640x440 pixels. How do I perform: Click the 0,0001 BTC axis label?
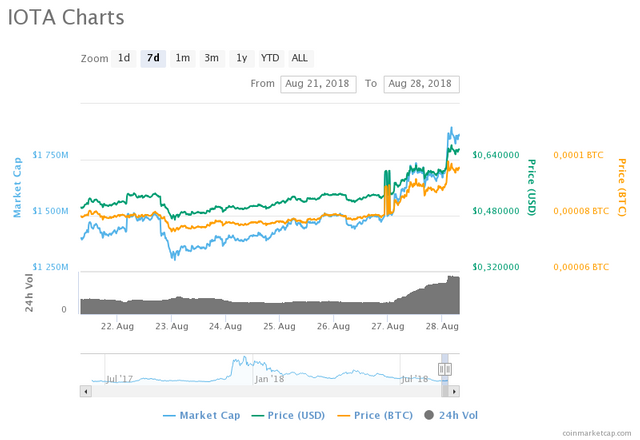pos(578,155)
